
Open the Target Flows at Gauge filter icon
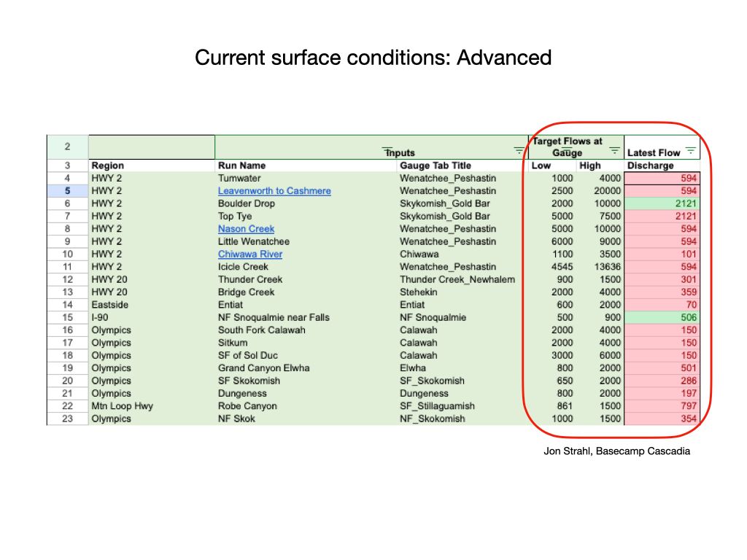click(614, 151)
